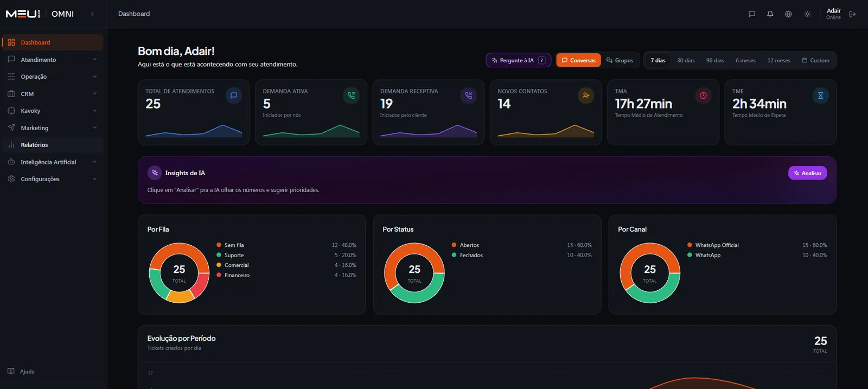Open the notifications bell
Screen dimensions: 868x389
(x=770, y=14)
